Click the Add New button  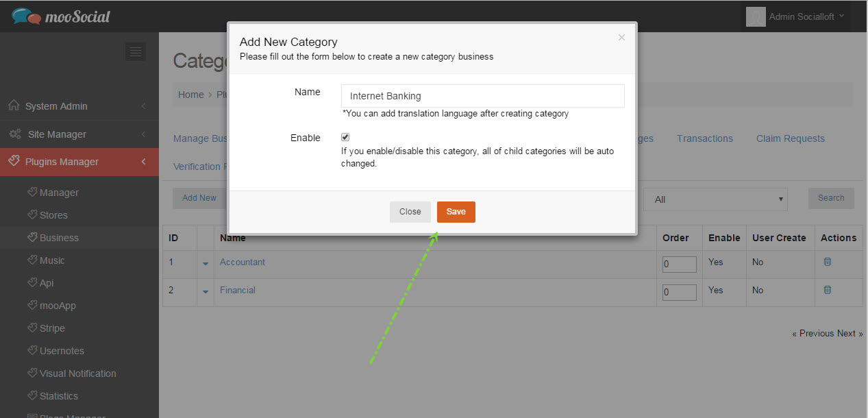pyautogui.click(x=199, y=198)
